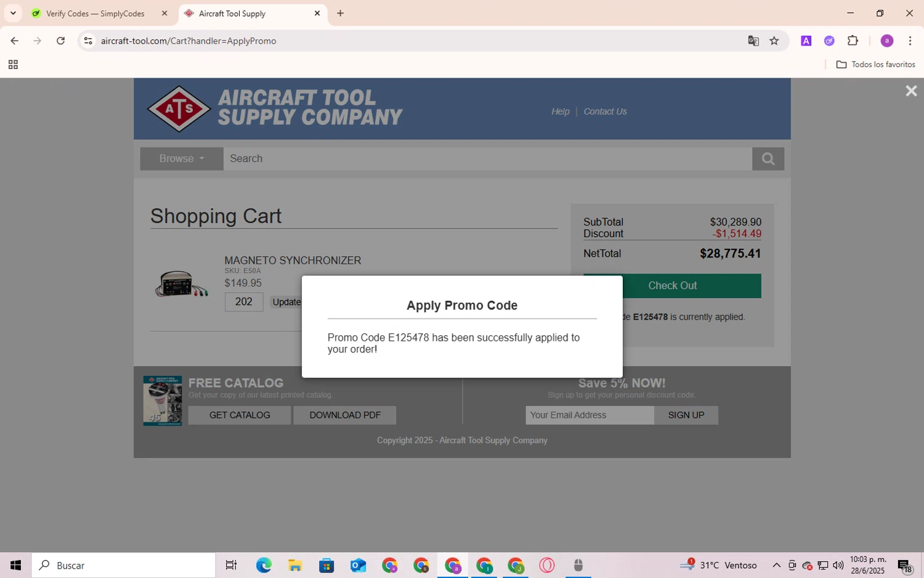Click the Buscar taskbar search box
This screenshot has height=578, width=924.
click(x=124, y=565)
